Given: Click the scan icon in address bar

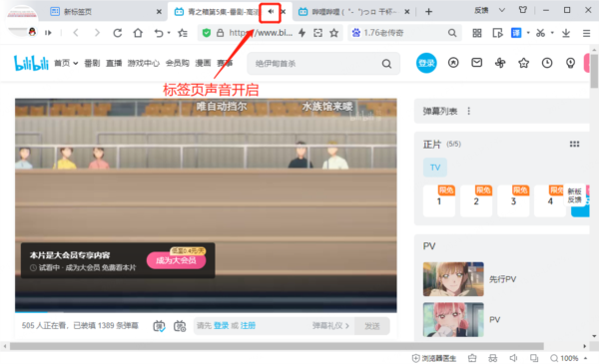Looking at the screenshot, I should coord(317,33).
